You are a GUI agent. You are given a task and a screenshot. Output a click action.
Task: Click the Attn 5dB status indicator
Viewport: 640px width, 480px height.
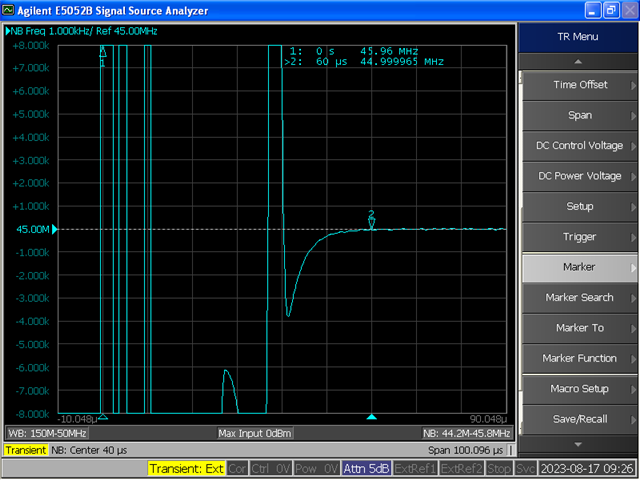click(366, 469)
